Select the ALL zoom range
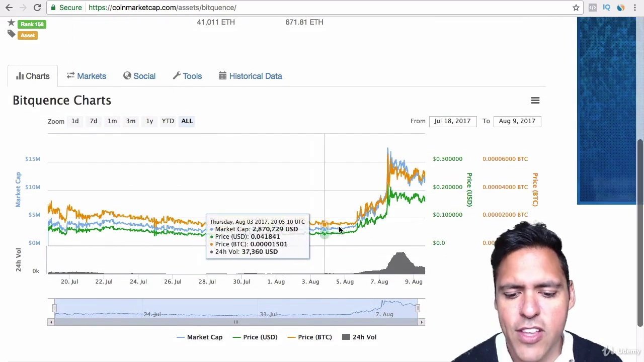Viewport: 644px width, 362px height. pos(187,121)
